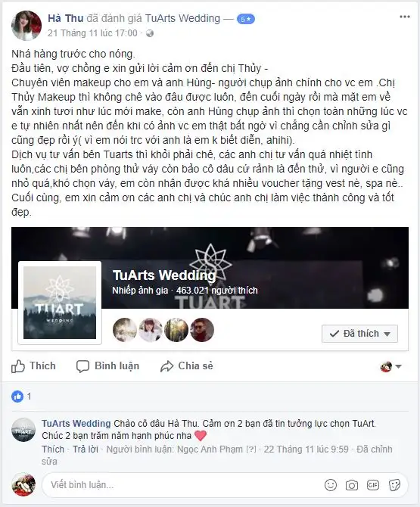Click Trả lời under the TuArts comment
The width and height of the screenshot is (420, 507).
click(86, 449)
